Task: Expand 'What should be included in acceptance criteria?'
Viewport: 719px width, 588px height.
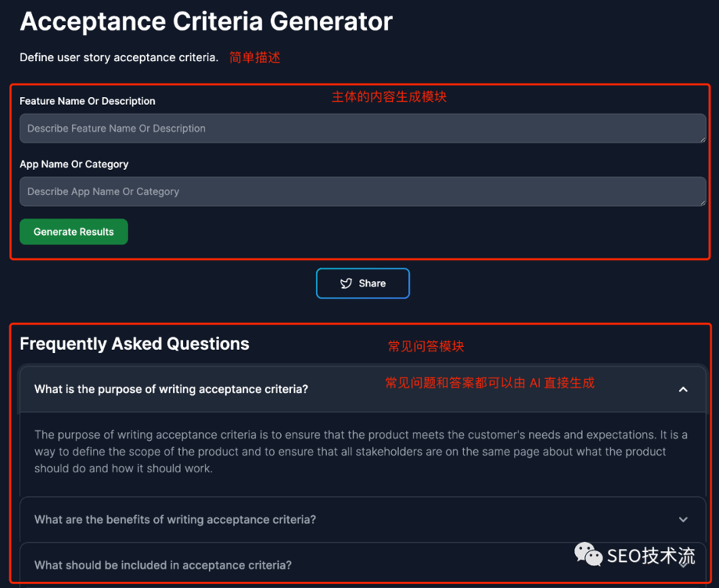Action: coord(162,566)
